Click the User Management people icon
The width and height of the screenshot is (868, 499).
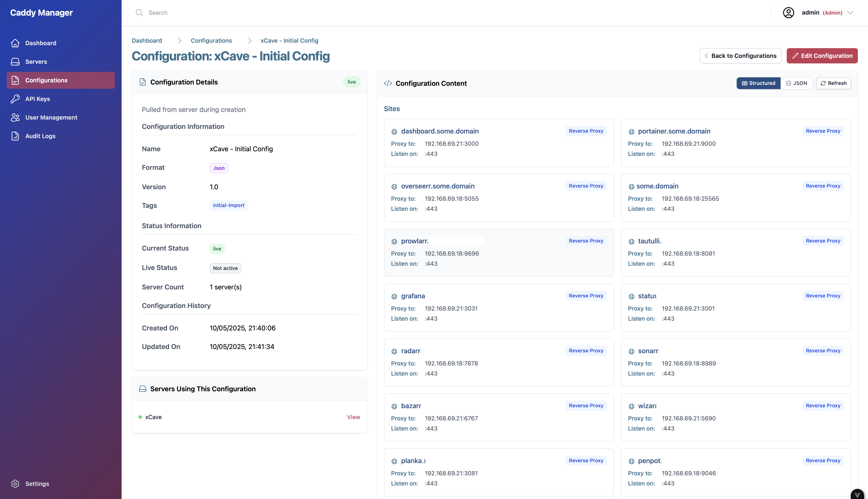(x=15, y=117)
